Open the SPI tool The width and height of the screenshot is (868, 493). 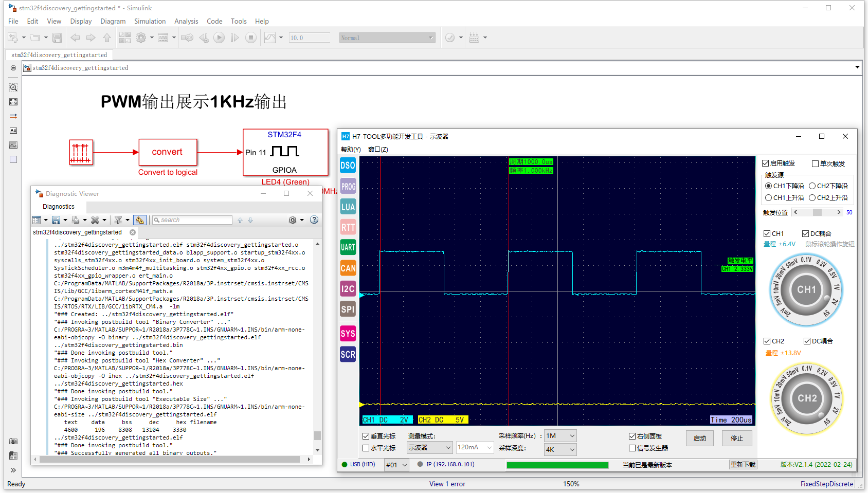[x=348, y=309]
